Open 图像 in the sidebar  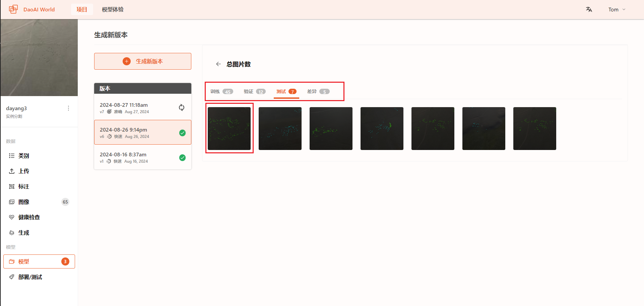click(39, 202)
